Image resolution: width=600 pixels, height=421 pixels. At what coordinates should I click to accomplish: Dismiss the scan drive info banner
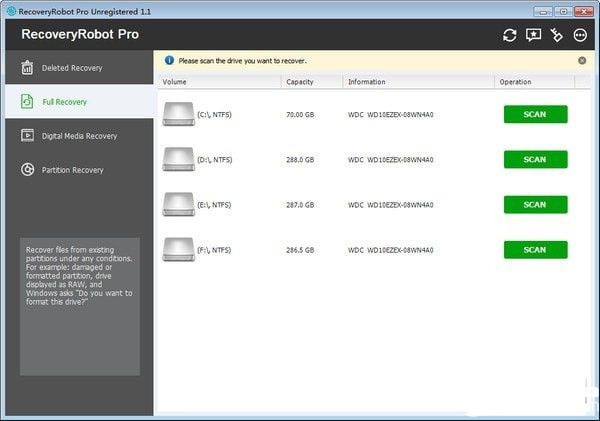point(582,60)
